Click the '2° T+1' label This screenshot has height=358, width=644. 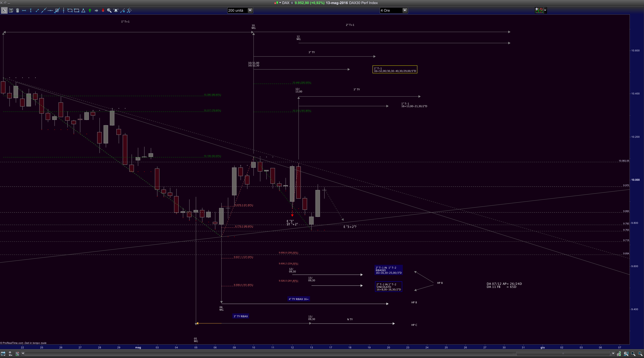pyautogui.click(x=350, y=25)
